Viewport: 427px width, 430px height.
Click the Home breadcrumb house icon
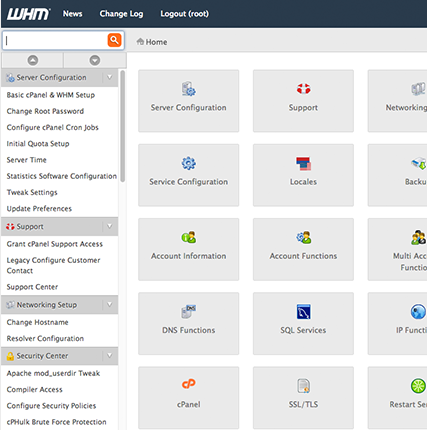(140, 42)
